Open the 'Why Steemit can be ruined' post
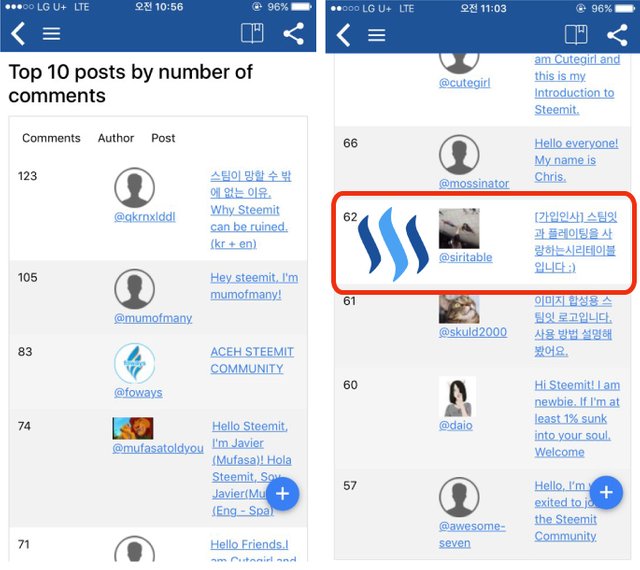This screenshot has height=570, width=640. click(x=250, y=210)
